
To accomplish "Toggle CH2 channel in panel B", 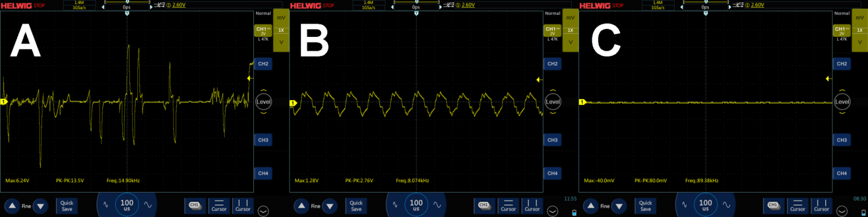I will coord(552,63).
